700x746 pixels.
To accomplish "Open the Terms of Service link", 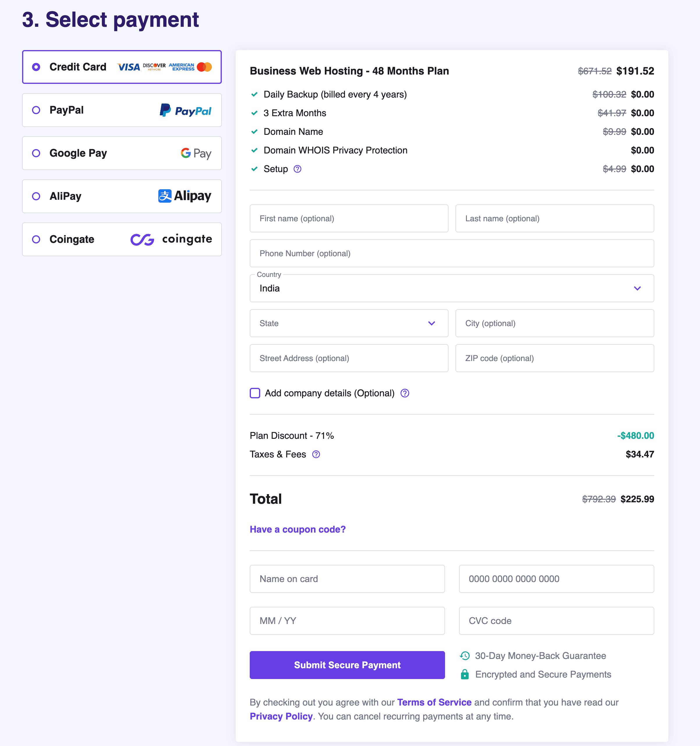I will pyautogui.click(x=434, y=703).
